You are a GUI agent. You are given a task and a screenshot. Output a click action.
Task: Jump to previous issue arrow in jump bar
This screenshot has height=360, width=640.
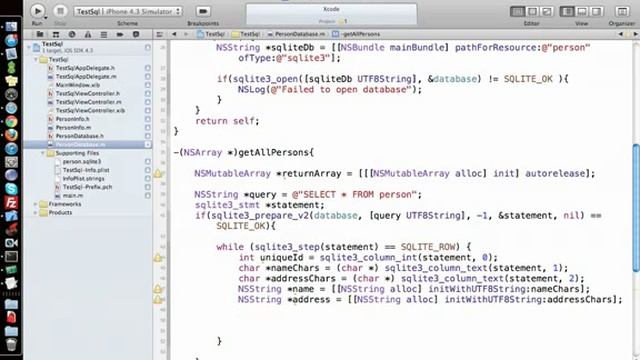620,34
